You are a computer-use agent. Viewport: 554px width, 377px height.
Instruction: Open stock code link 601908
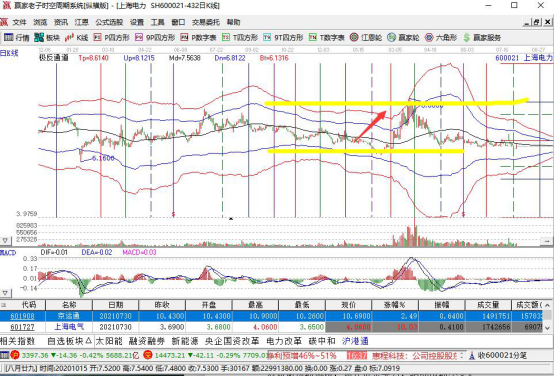[x=22, y=316]
